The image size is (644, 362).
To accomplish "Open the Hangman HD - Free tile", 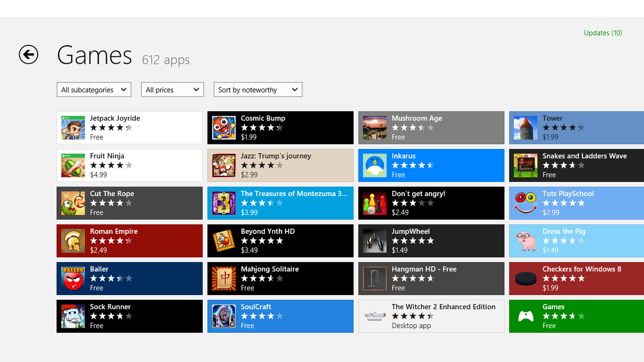I will [x=431, y=279].
